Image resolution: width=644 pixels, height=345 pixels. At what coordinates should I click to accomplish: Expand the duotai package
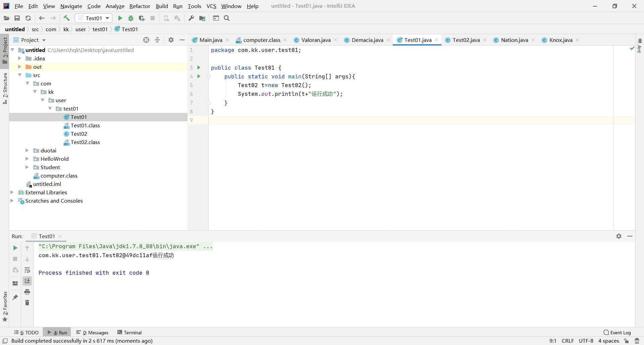27,150
